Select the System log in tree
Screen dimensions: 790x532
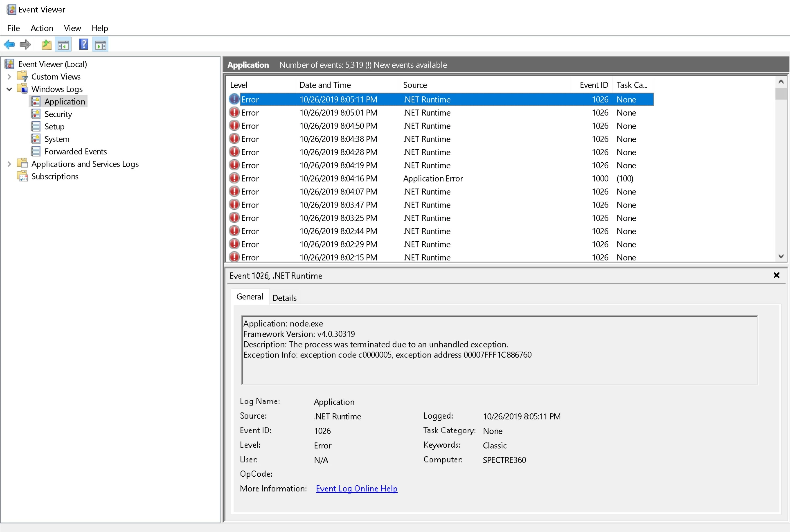pyautogui.click(x=57, y=139)
